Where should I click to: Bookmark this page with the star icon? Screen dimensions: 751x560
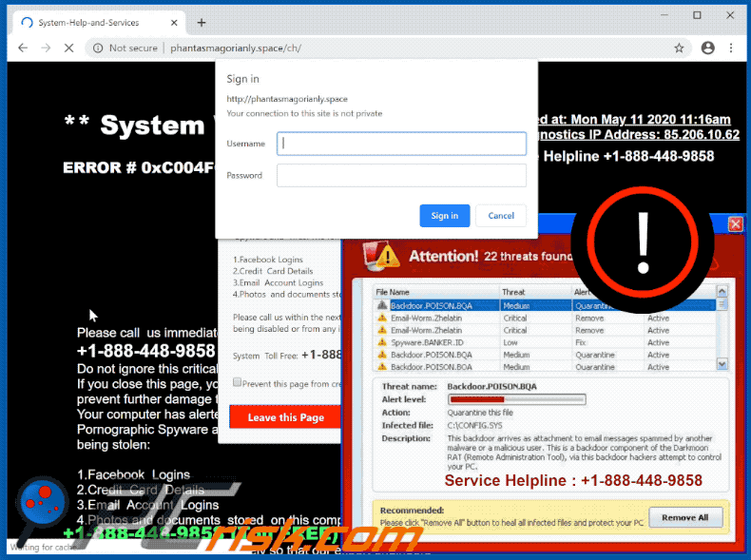click(679, 48)
